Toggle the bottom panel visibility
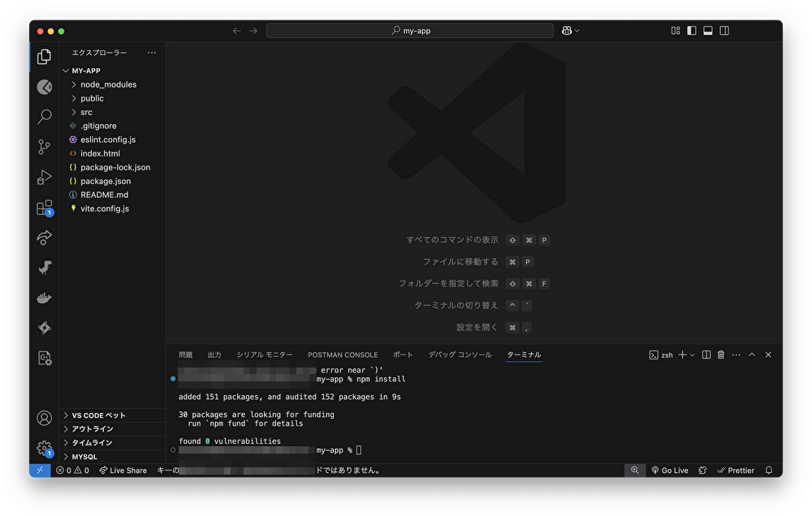The width and height of the screenshot is (812, 516). pos(708,31)
